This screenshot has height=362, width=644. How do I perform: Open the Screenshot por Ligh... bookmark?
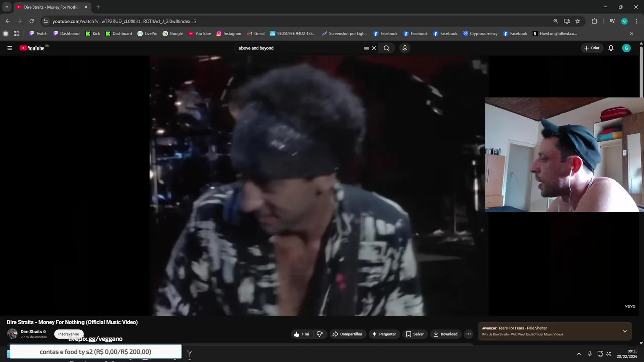(x=345, y=34)
